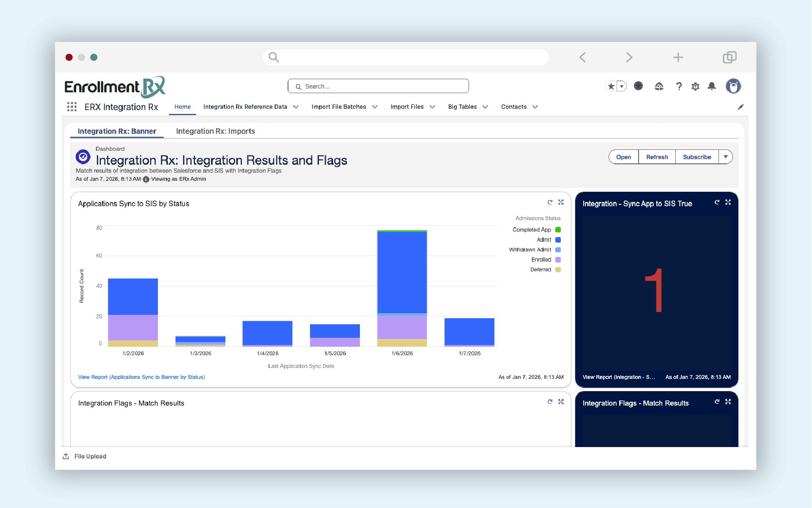Screen dimensions: 812x508
Task: Open the help question mark icon
Action: (679, 86)
